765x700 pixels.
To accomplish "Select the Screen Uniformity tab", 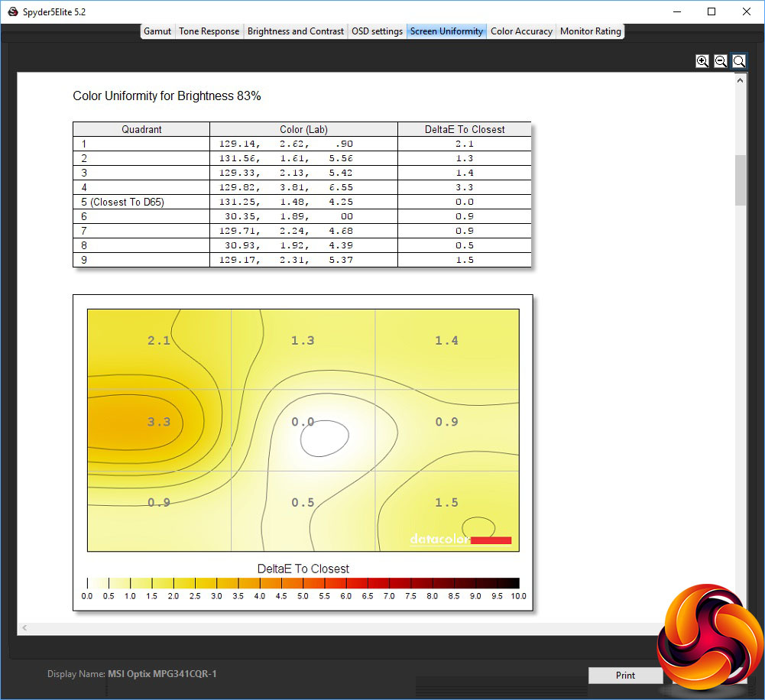I will (x=446, y=31).
